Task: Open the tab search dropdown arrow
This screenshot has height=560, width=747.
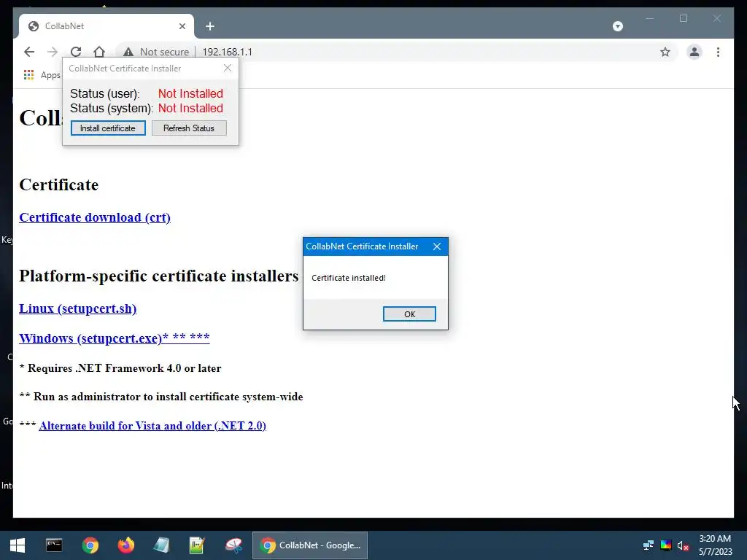Action: coord(617,26)
